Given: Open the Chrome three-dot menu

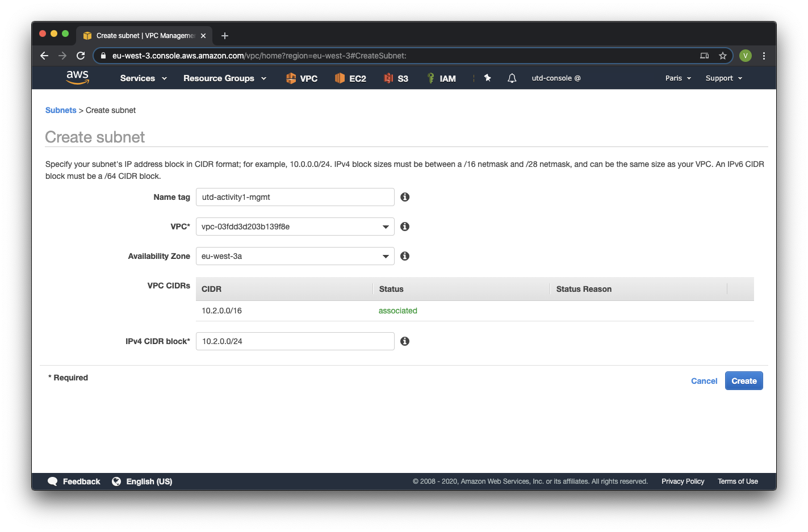Looking at the screenshot, I should pos(764,56).
